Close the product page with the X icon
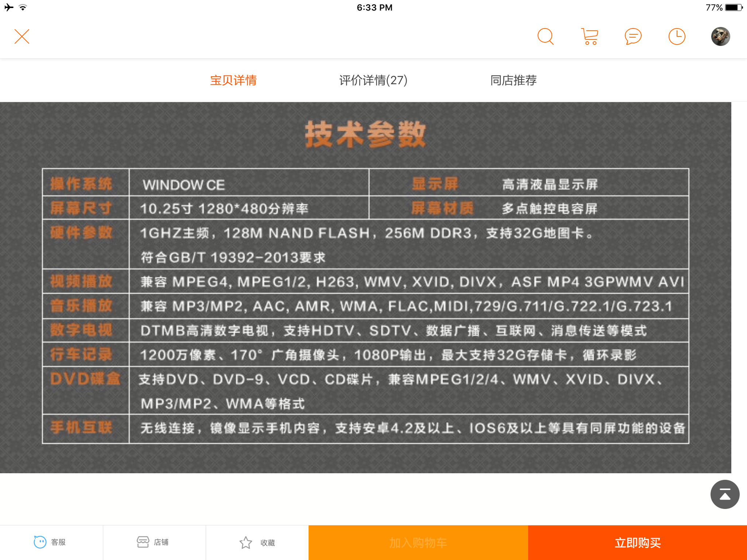The width and height of the screenshot is (747, 560). 22,36
